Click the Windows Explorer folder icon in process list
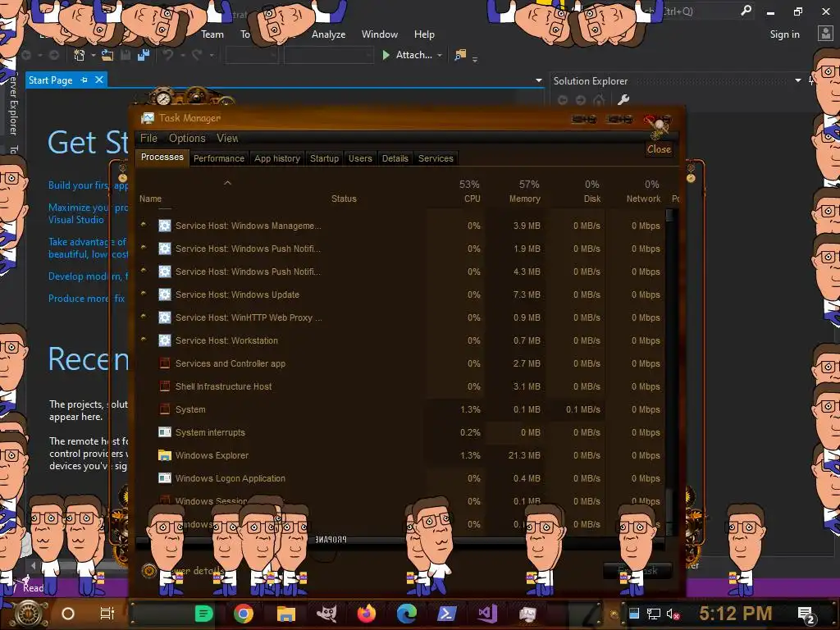This screenshot has height=630, width=840. 164,455
